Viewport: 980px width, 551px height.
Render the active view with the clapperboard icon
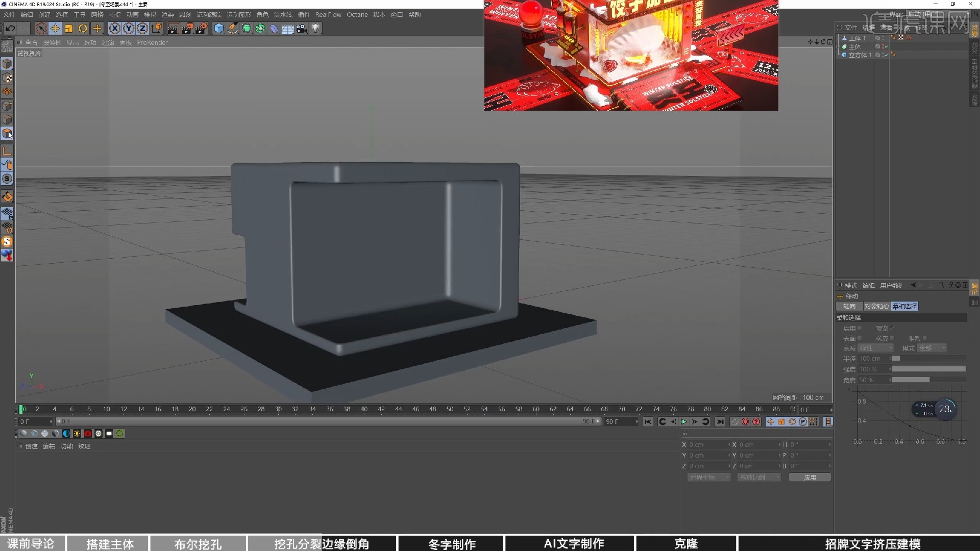[173, 29]
